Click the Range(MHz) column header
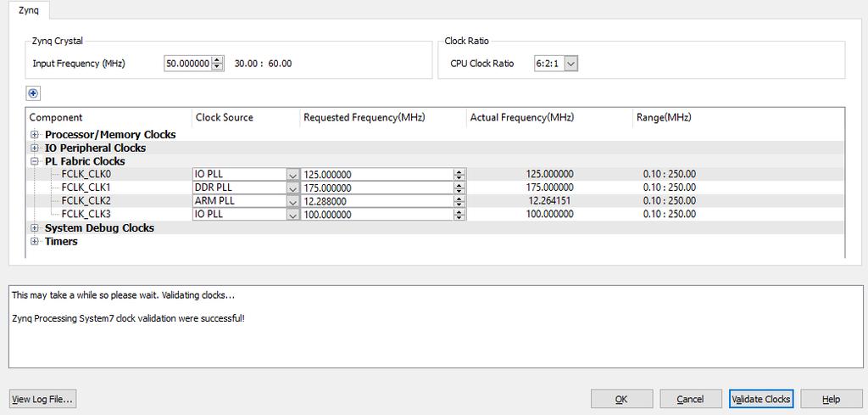 738,117
